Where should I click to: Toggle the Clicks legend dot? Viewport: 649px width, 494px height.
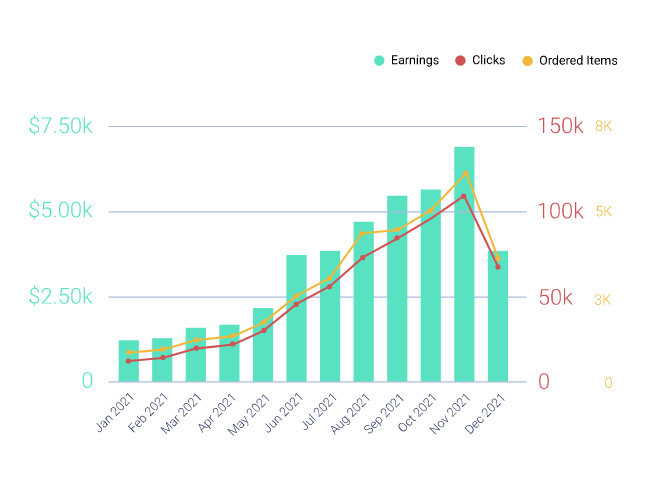coord(460,60)
